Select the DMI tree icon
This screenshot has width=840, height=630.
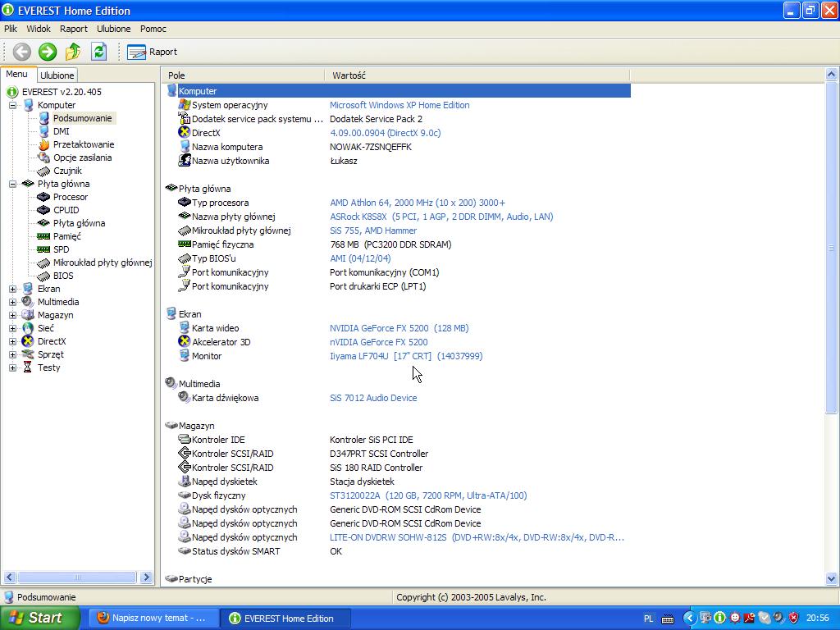pyautogui.click(x=44, y=131)
